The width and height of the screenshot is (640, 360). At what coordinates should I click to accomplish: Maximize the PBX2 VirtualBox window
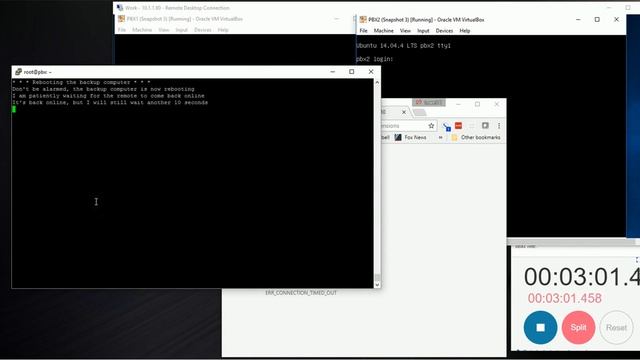597,19
